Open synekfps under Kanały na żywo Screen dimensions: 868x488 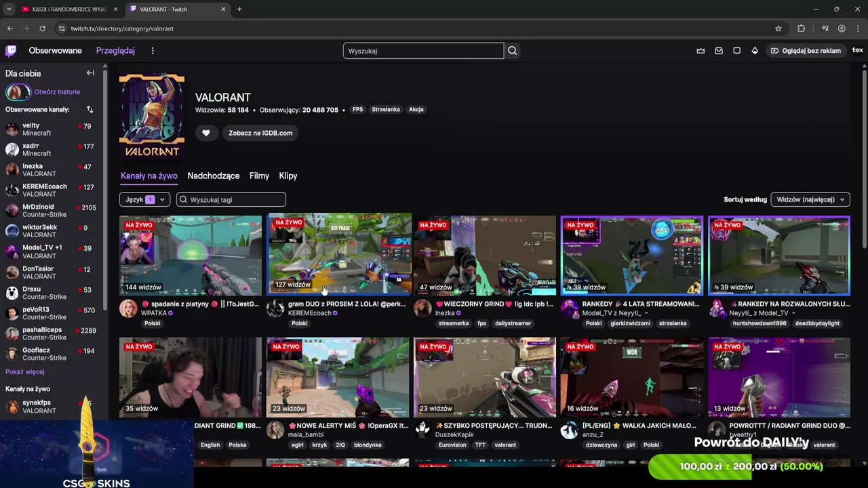click(51, 407)
